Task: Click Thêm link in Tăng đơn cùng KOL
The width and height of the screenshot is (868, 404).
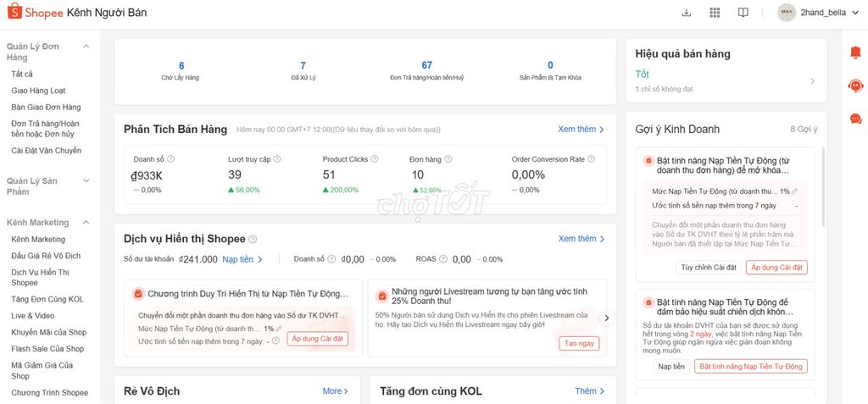Action: (x=589, y=390)
